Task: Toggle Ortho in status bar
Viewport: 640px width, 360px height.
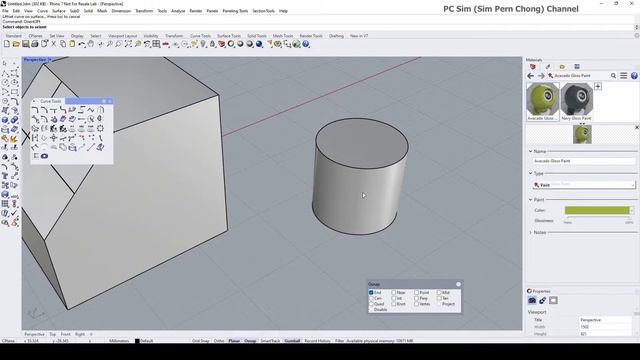Action: point(219,341)
